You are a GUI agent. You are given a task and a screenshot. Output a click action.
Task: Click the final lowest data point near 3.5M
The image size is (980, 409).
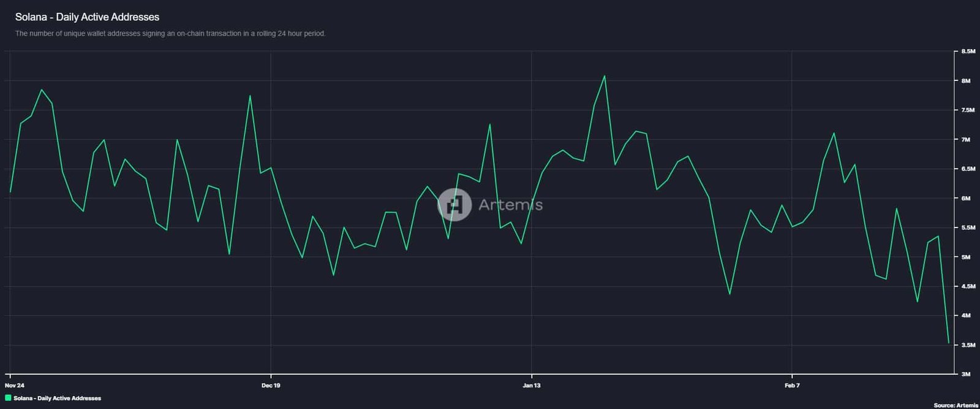point(948,343)
